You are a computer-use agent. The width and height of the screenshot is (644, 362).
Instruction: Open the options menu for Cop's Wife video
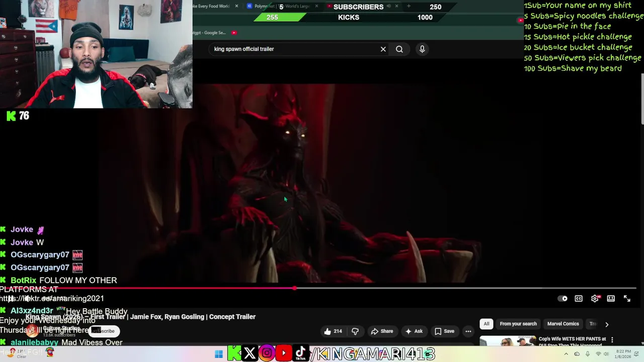[x=612, y=340]
